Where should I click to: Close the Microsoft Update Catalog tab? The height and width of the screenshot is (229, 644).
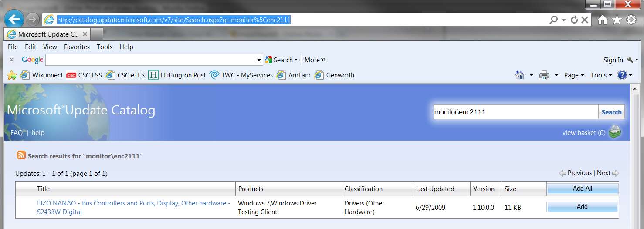[x=85, y=34]
